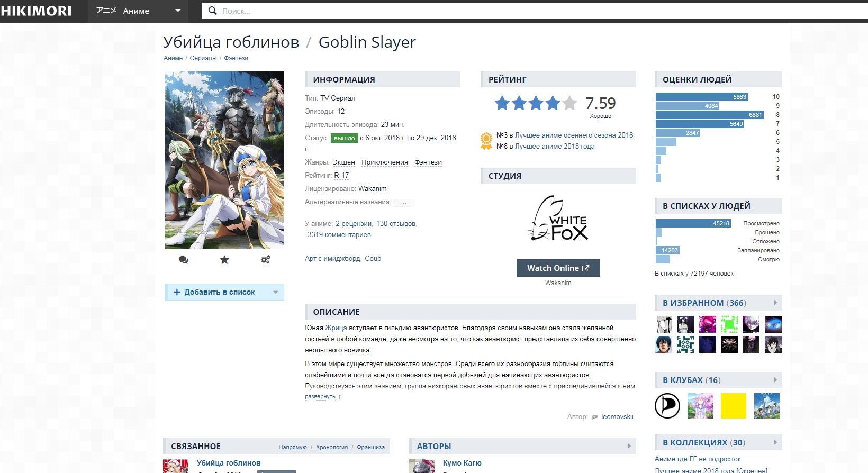Open leomovskii author profile link
The image size is (868, 473).
click(617, 417)
